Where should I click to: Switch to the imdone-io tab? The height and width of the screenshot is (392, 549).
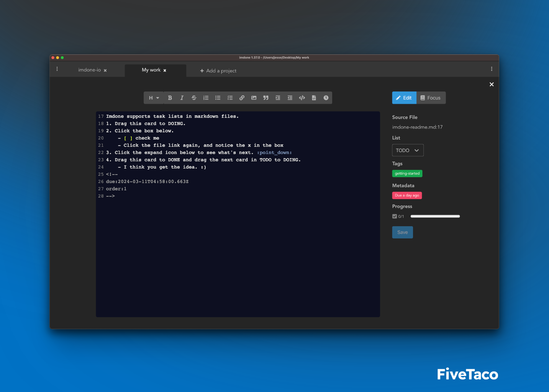coord(90,70)
